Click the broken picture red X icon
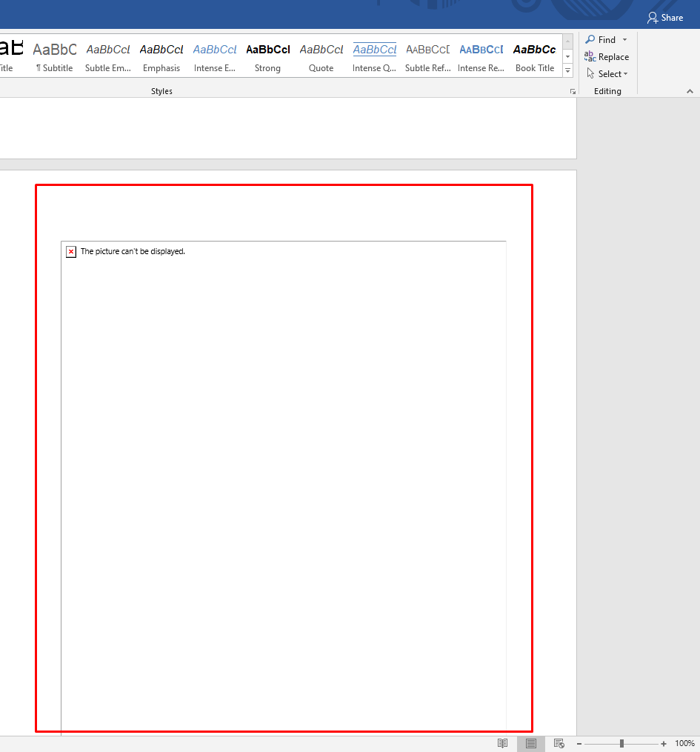Screen dimensions: 700x752 click(70, 251)
